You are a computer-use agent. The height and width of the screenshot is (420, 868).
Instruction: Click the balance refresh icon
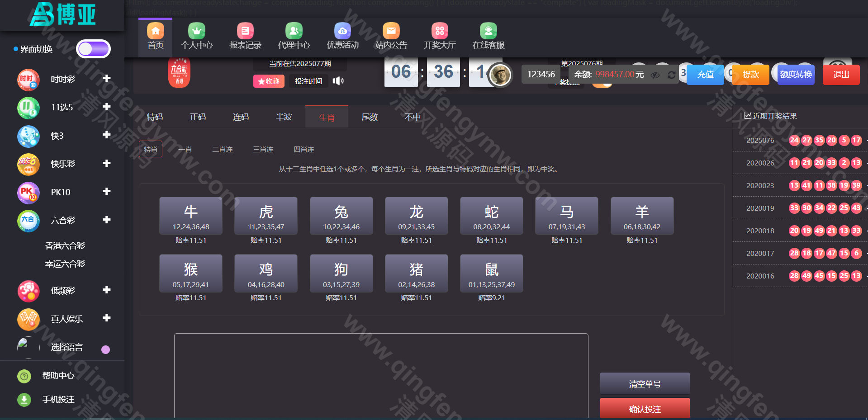(x=671, y=75)
